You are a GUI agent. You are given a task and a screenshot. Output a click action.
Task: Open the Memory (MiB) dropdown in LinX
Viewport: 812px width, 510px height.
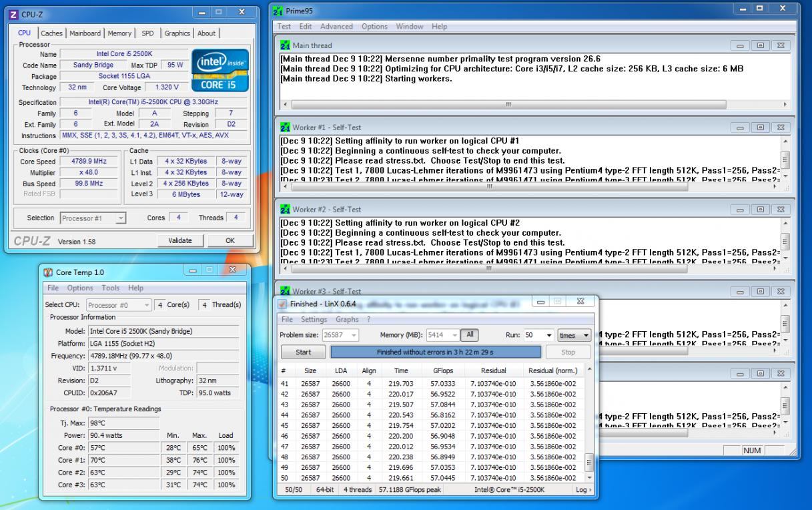[442, 335]
